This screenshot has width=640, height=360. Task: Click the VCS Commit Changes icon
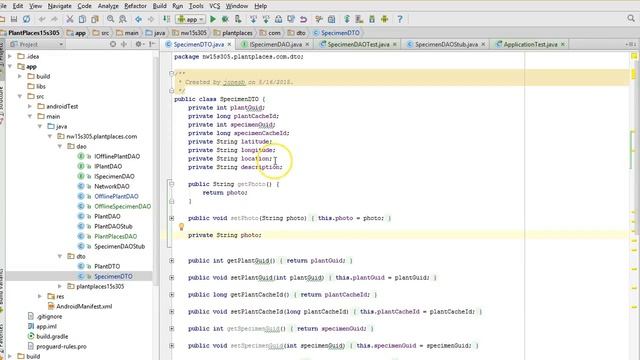click(266, 19)
